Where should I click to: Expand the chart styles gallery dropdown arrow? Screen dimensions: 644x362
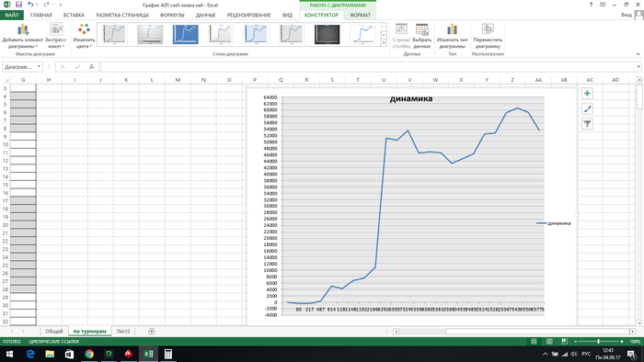(x=384, y=42)
